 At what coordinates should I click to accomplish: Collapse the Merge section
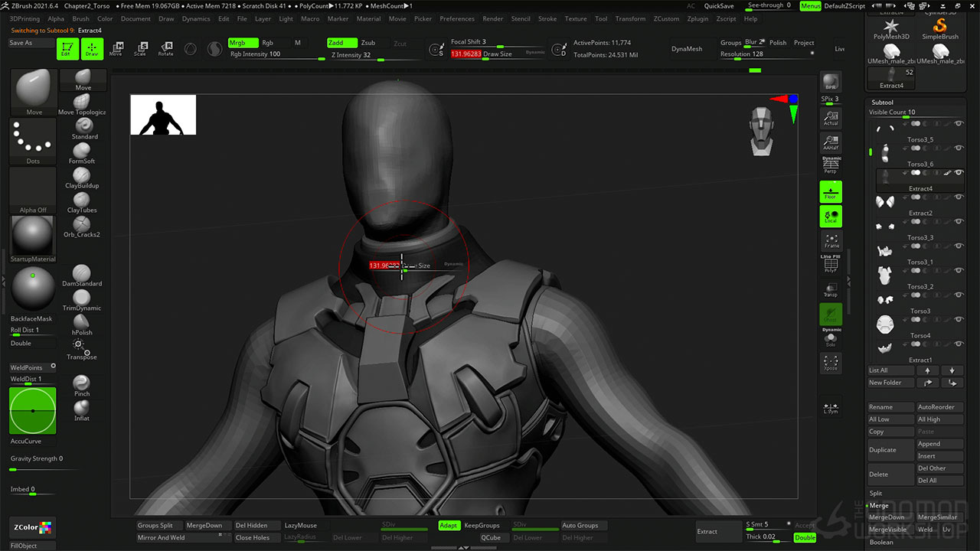pos(879,506)
